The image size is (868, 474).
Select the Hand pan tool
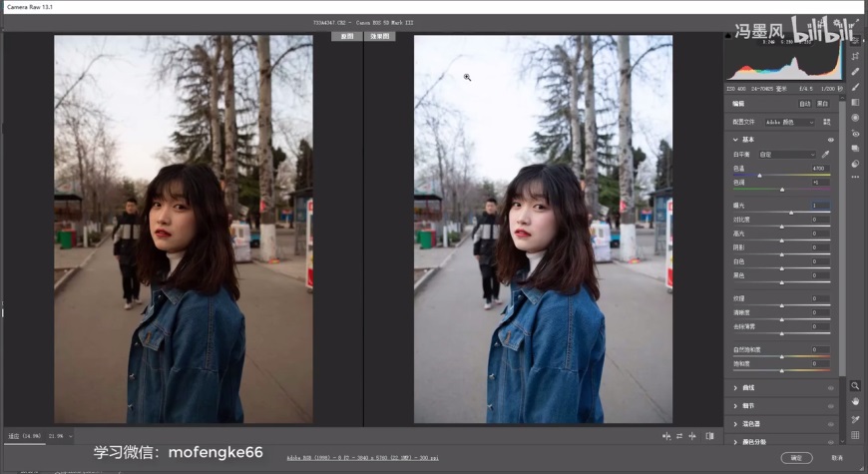(x=855, y=401)
